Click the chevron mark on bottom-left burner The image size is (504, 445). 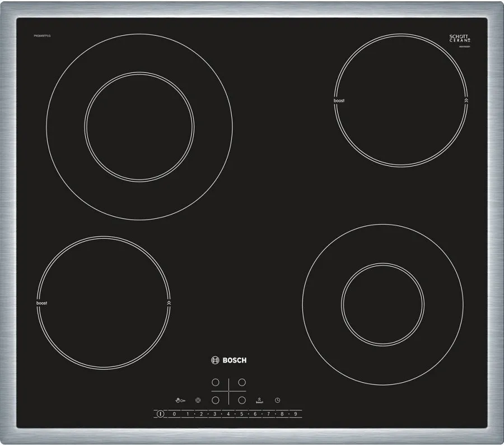[169, 303]
